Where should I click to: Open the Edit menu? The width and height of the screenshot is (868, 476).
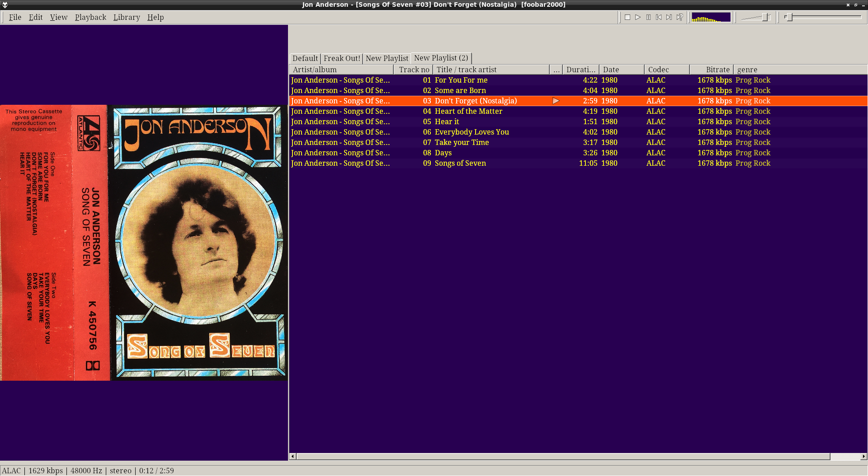point(36,17)
